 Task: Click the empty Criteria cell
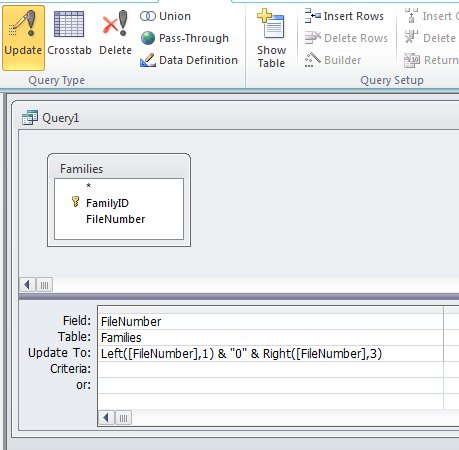[271, 369]
